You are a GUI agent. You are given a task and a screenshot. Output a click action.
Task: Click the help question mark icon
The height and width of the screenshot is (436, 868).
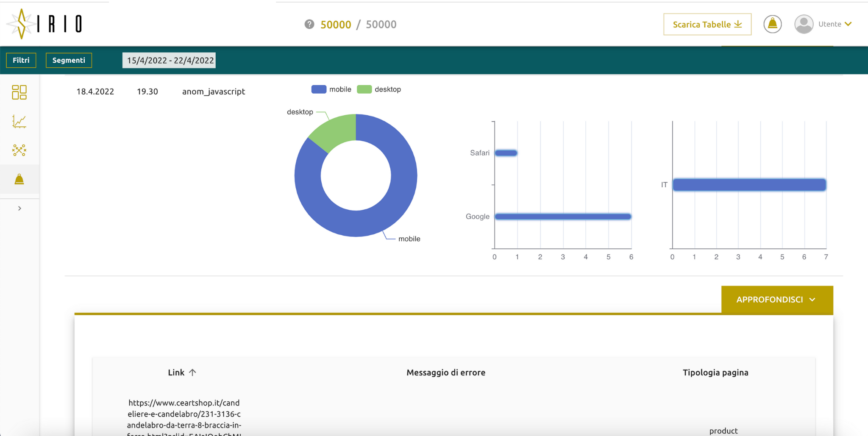click(x=309, y=25)
